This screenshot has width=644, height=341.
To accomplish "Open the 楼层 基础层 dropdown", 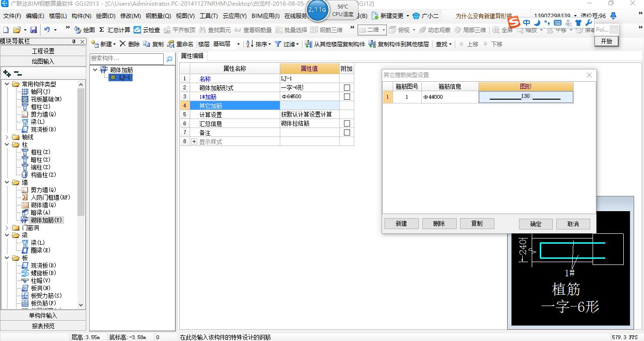I will click(x=238, y=44).
